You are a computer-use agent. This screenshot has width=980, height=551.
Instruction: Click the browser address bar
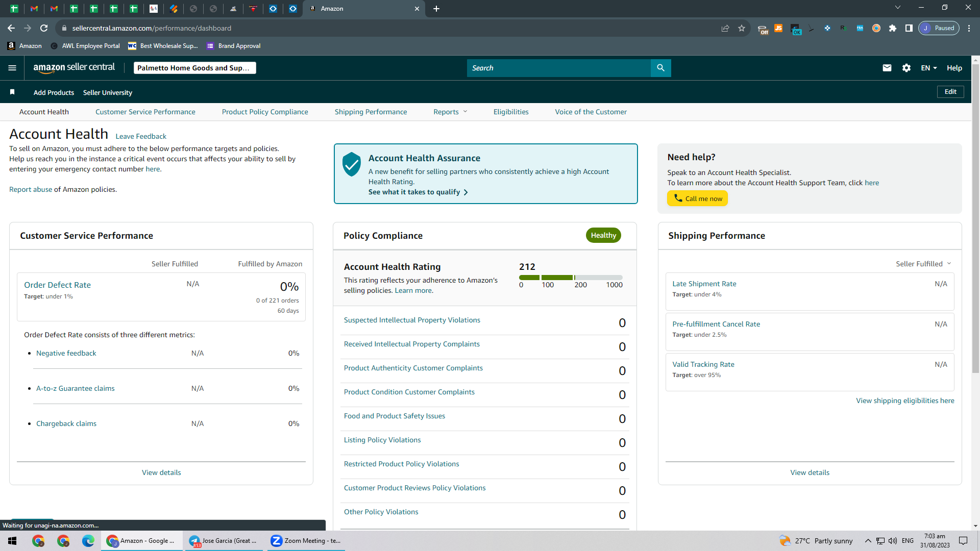click(388, 28)
